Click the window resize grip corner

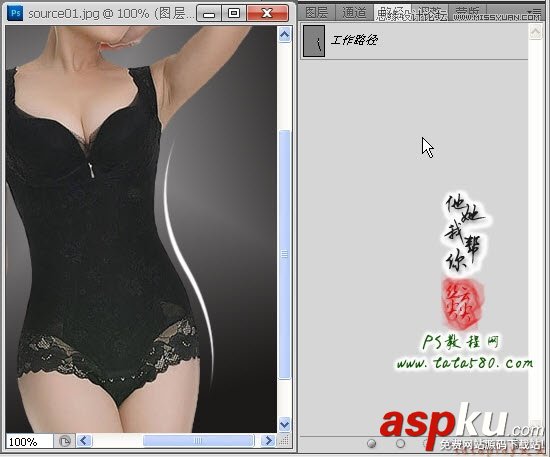pyautogui.click(x=284, y=441)
